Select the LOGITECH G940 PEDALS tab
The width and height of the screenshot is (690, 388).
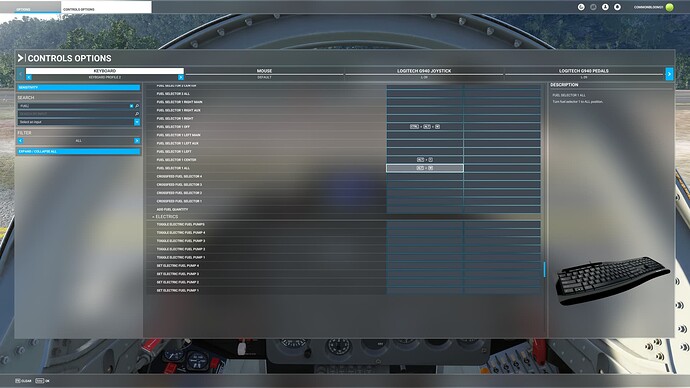coord(584,70)
